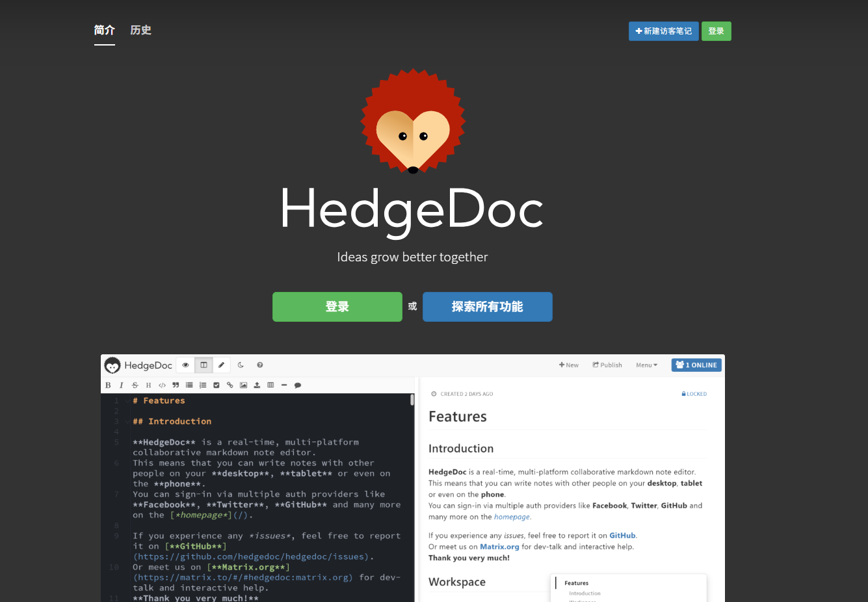Click the Bold formatting icon
Image resolution: width=868 pixels, height=602 pixels.
coord(108,386)
